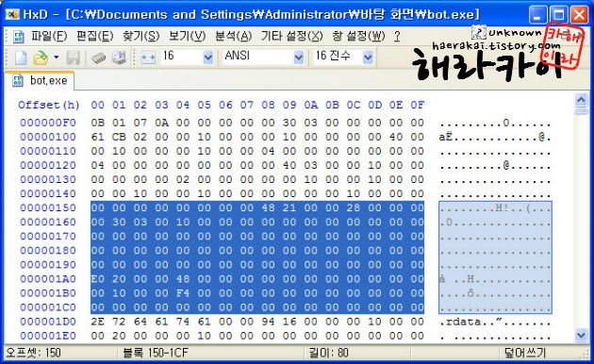Open the 편집(E) menu

coord(94,36)
